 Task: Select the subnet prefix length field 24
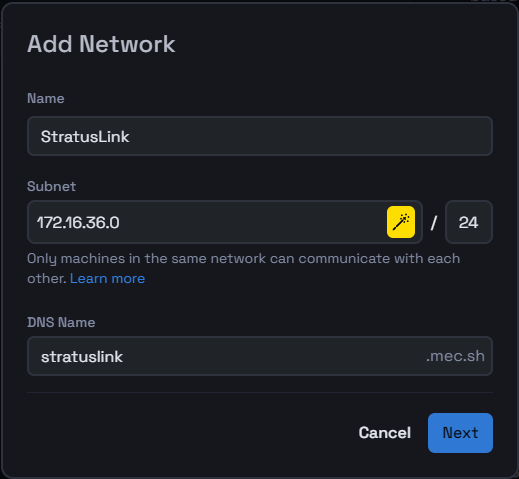tap(469, 222)
